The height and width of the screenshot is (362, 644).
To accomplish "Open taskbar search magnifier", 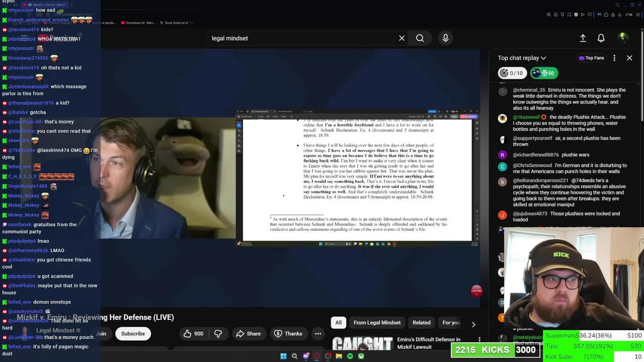I will (x=294, y=356).
